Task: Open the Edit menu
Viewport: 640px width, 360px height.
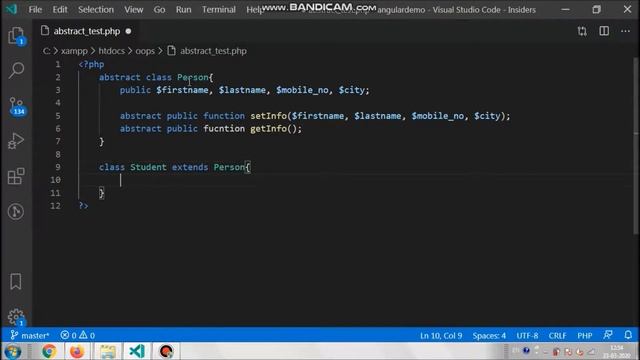Action: coord(60,9)
